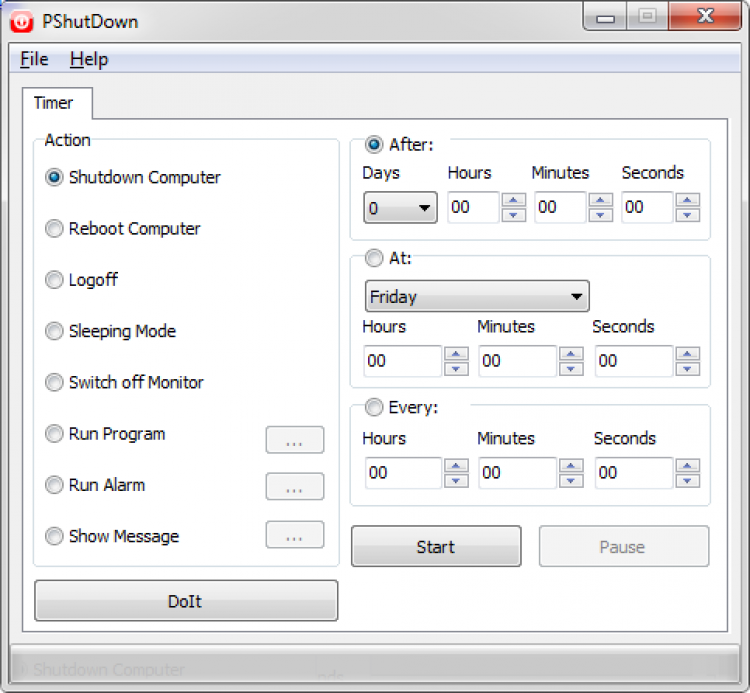The width and height of the screenshot is (750, 693).
Task: Decrease After Seconds with down arrow
Action: [688, 215]
